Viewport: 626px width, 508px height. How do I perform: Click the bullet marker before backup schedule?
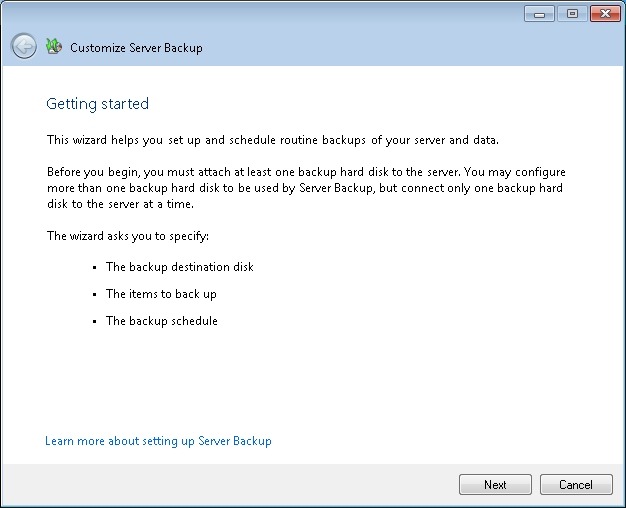tap(92, 322)
